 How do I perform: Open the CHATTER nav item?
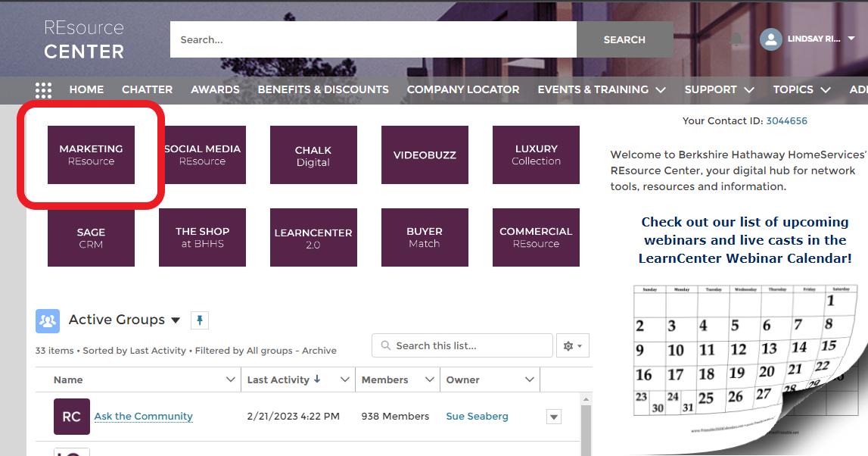pyautogui.click(x=148, y=89)
